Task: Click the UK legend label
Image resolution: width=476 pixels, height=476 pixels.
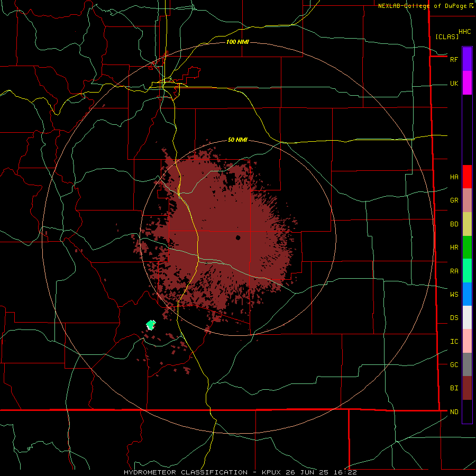Action: click(454, 84)
